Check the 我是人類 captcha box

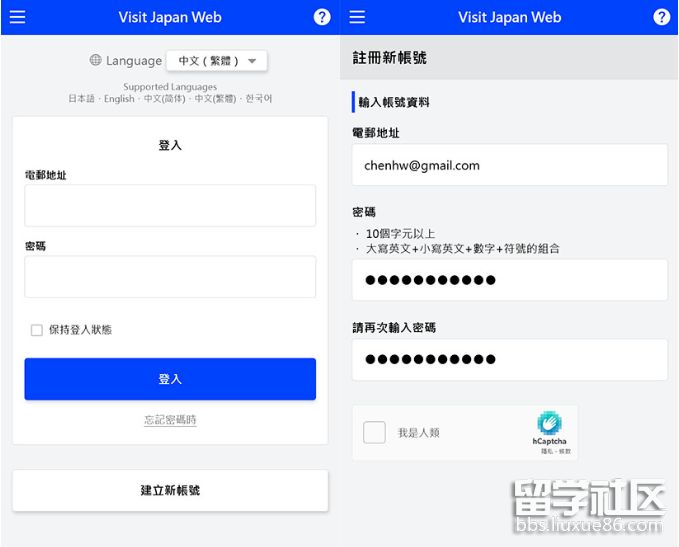[x=374, y=432]
